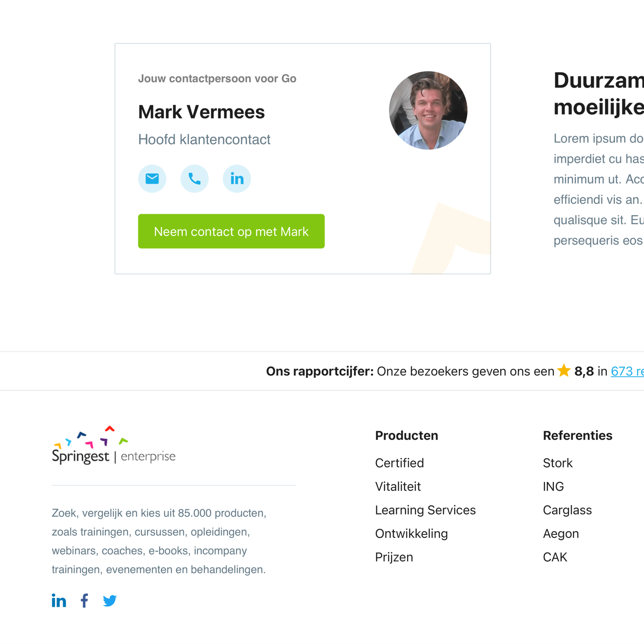Open the Carglass reference
This screenshot has width=644, height=644.
coord(567,510)
